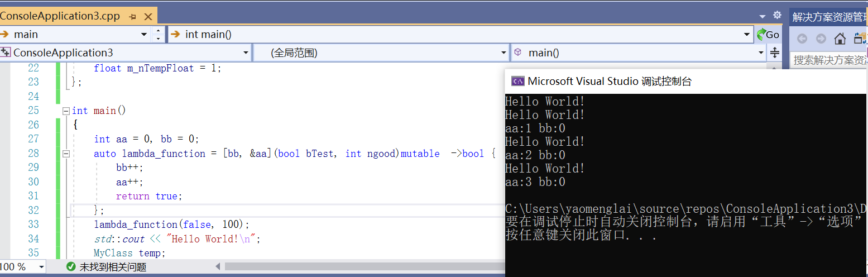Image resolution: width=868 pixels, height=277 pixels.
Task: Click line number 28 in the margin
Action: [x=33, y=153]
